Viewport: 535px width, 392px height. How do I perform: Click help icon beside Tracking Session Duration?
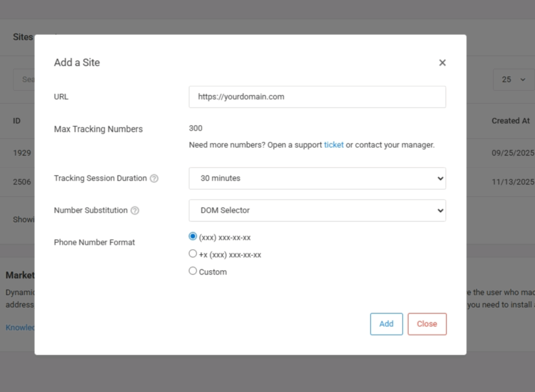pos(154,178)
